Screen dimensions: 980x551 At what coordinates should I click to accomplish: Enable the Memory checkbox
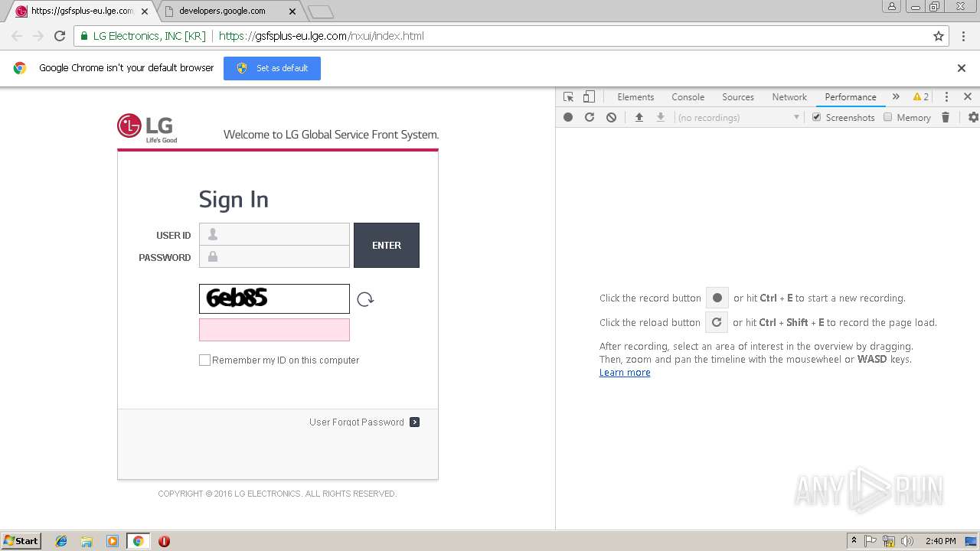pos(888,117)
